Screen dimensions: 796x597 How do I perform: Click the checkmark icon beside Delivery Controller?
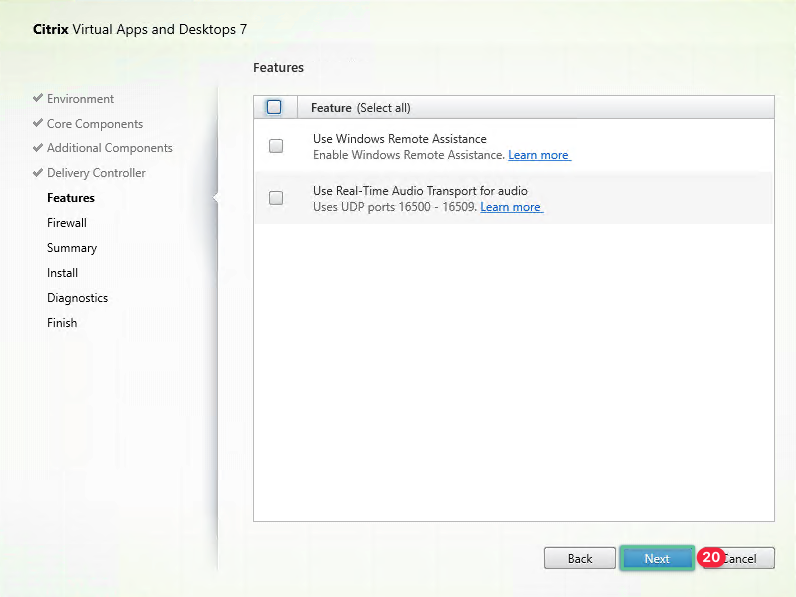[38, 173]
